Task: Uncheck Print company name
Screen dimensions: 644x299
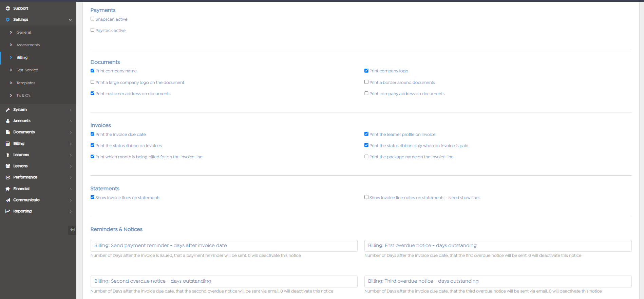Action: pos(92,71)
